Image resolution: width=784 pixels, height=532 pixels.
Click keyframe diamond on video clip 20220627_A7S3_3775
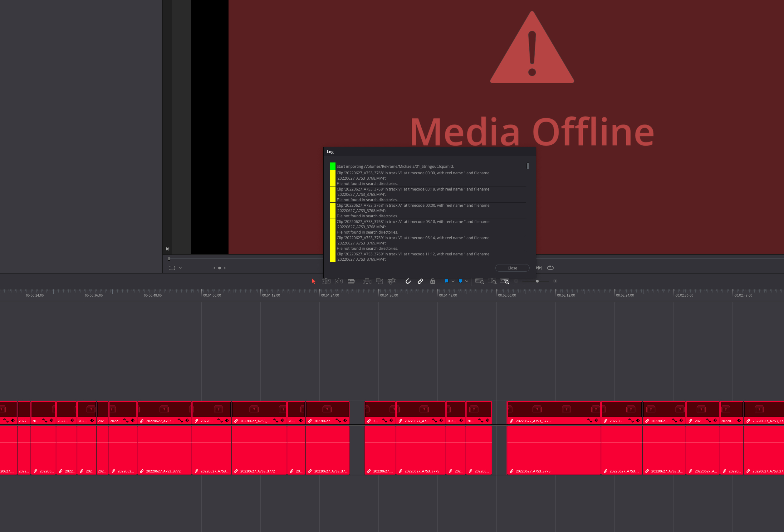pyautogui.click(x=596, y=421)
